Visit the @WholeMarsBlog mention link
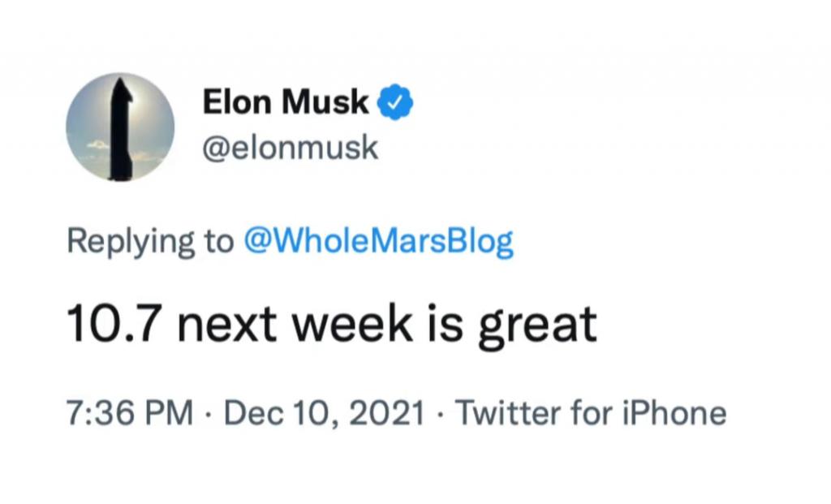Viewport: 831px width, 504px height. coord(378,242)
